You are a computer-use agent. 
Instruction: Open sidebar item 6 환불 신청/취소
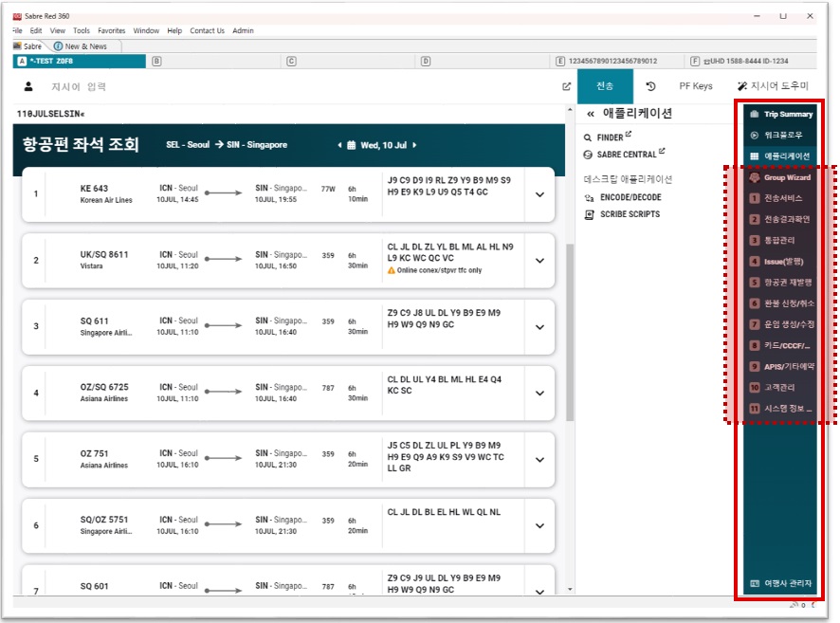(x=780, y=303)
